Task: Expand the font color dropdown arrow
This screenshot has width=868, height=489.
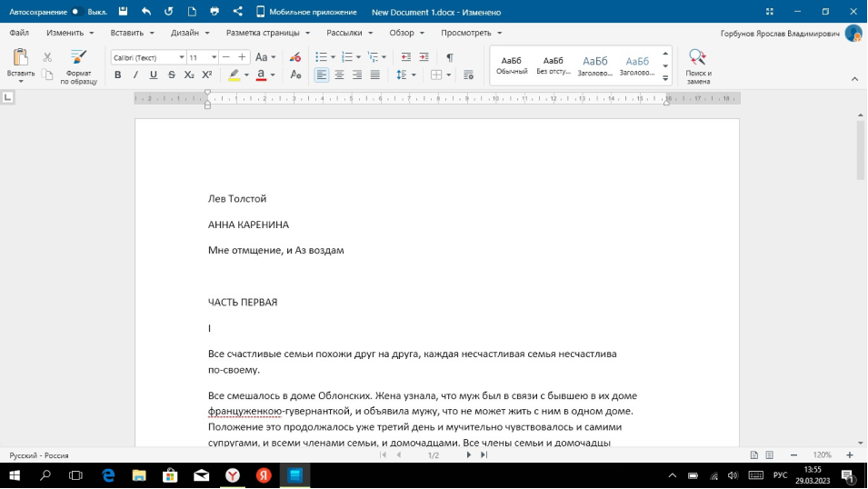Action: click(273, 75)
